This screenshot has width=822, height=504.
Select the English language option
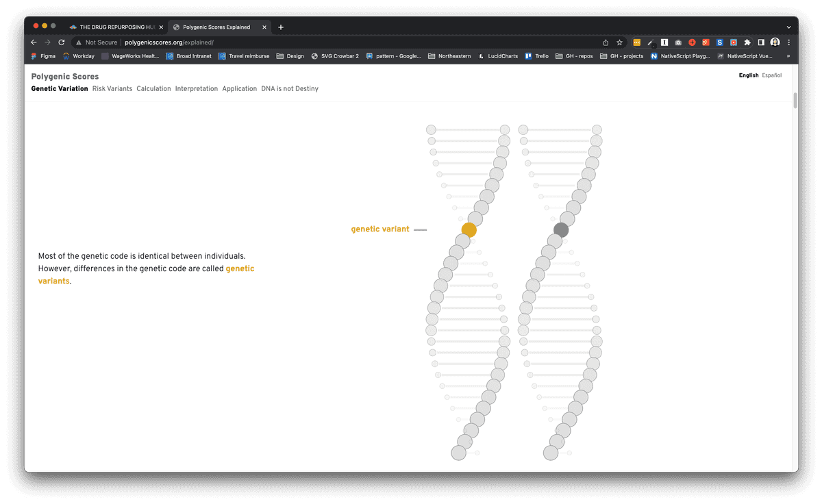click(x=748, y=75)
